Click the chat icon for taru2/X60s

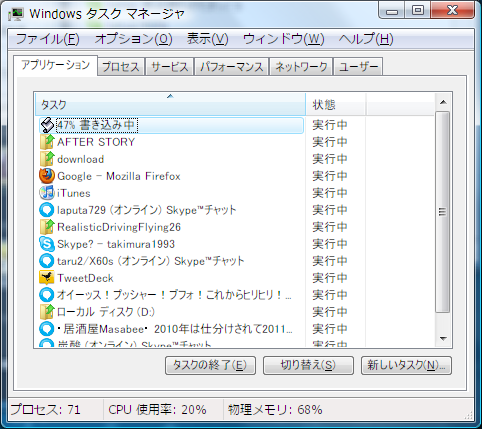[x=47, y=261]
